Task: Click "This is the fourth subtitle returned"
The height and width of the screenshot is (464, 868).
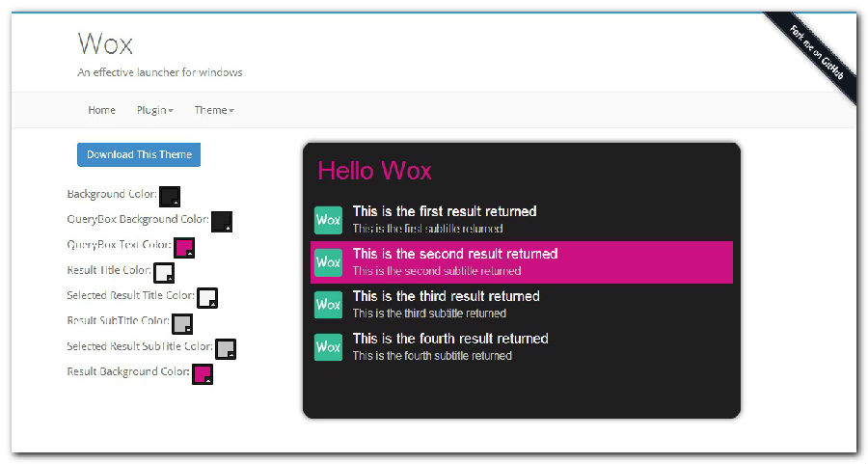Action: coord(432,355)
